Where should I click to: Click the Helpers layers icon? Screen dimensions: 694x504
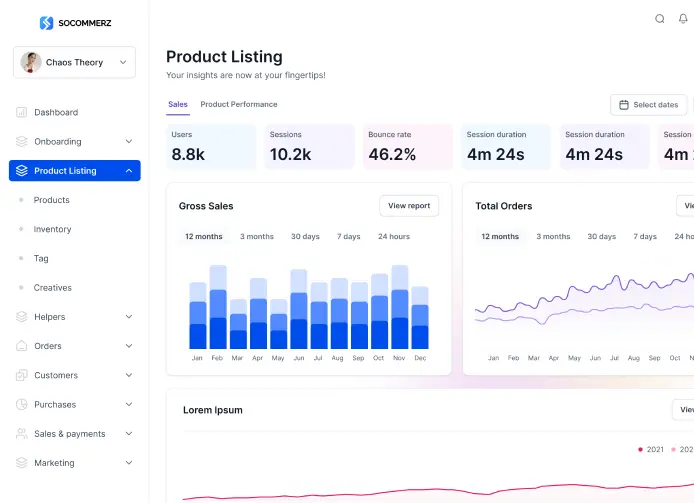pyautogui.click(x=21, y=317)
